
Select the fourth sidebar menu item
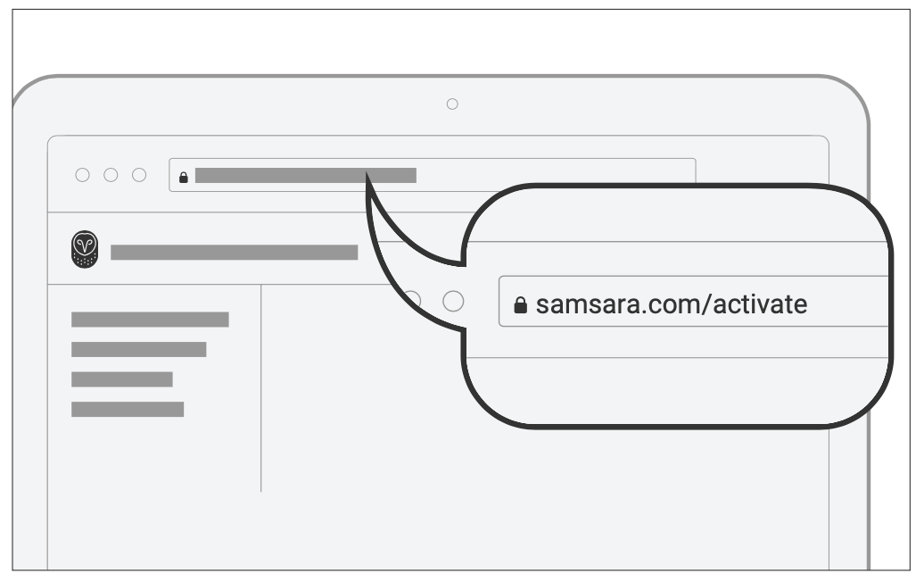point(127,410)
